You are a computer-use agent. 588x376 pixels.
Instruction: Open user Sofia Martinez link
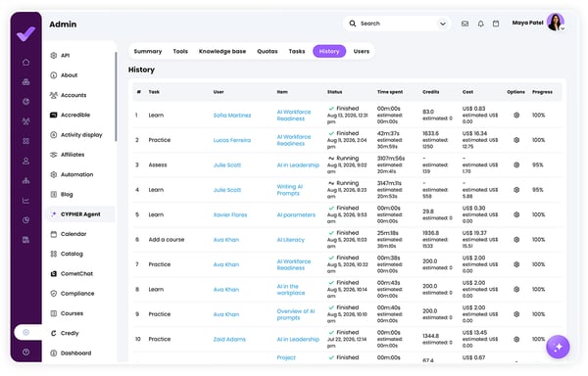(x=232, y=116)
